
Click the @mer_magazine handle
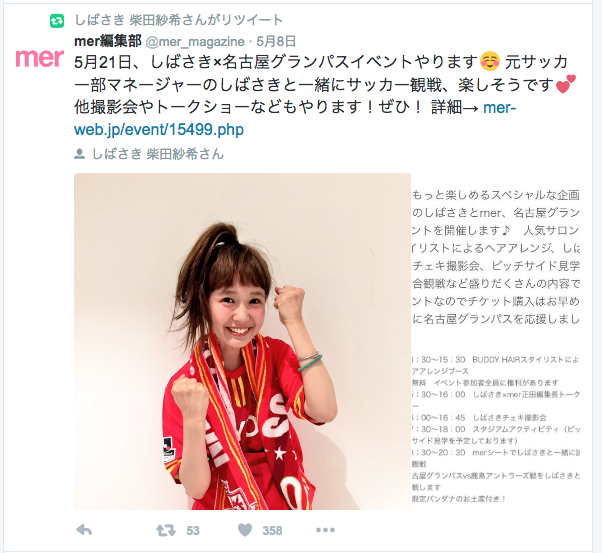point(195,41)
